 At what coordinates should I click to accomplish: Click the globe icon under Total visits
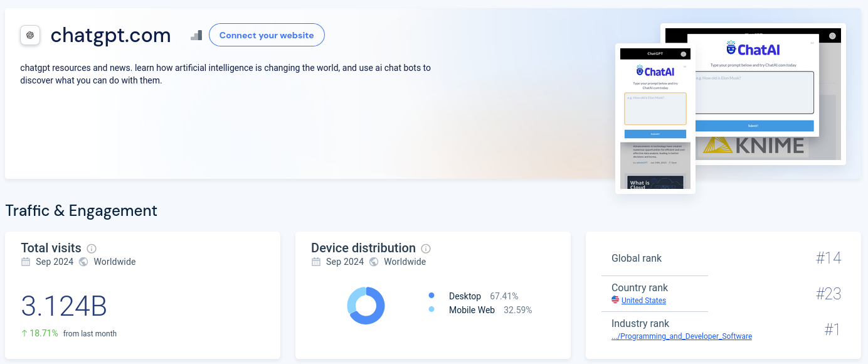[83, 262]
